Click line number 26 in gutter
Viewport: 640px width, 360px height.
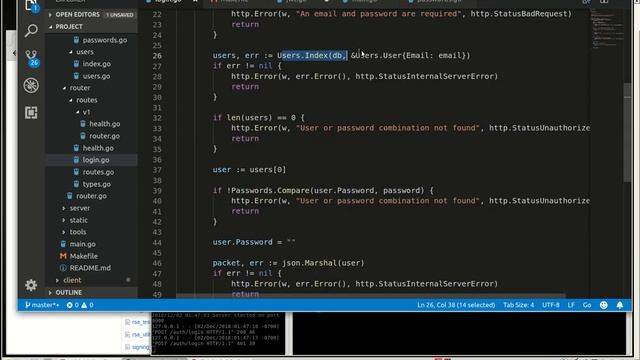(x=157, y=56)
